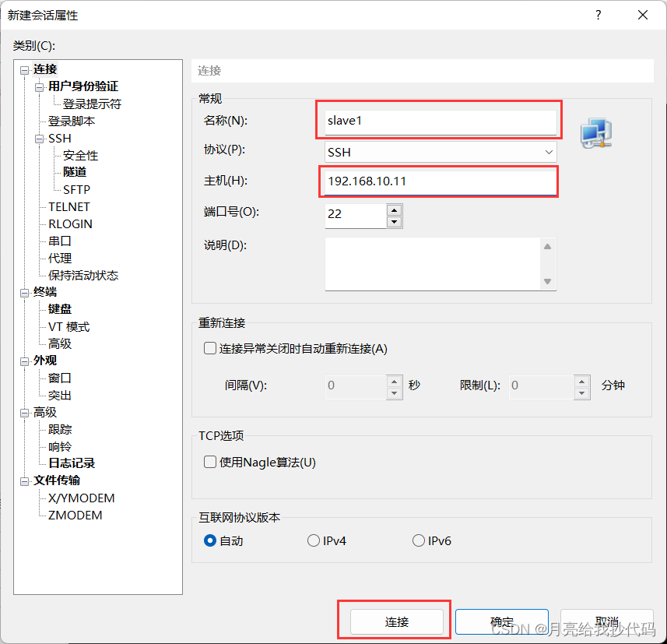Collapse the SSH tree node

point(40,139)
